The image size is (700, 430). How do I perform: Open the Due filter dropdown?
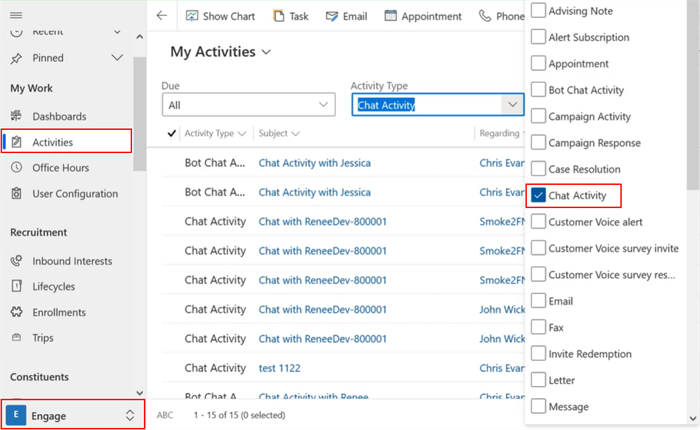point(249,105)
